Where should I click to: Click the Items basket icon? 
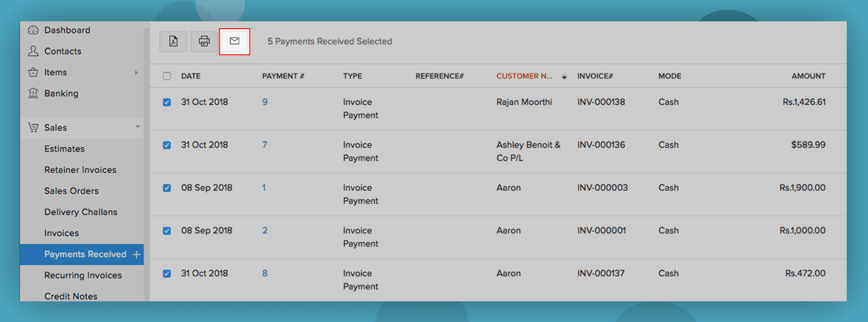coord(33,72)
